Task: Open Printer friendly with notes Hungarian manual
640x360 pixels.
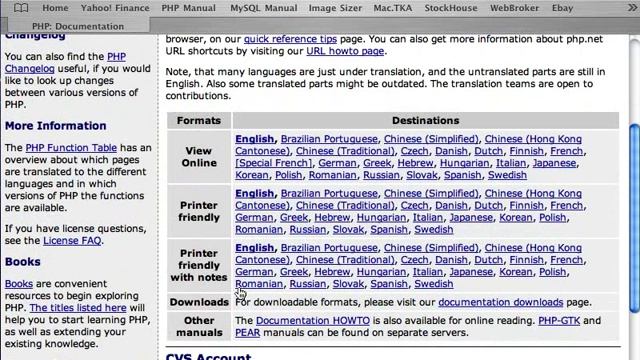Action: coord(381,272)
